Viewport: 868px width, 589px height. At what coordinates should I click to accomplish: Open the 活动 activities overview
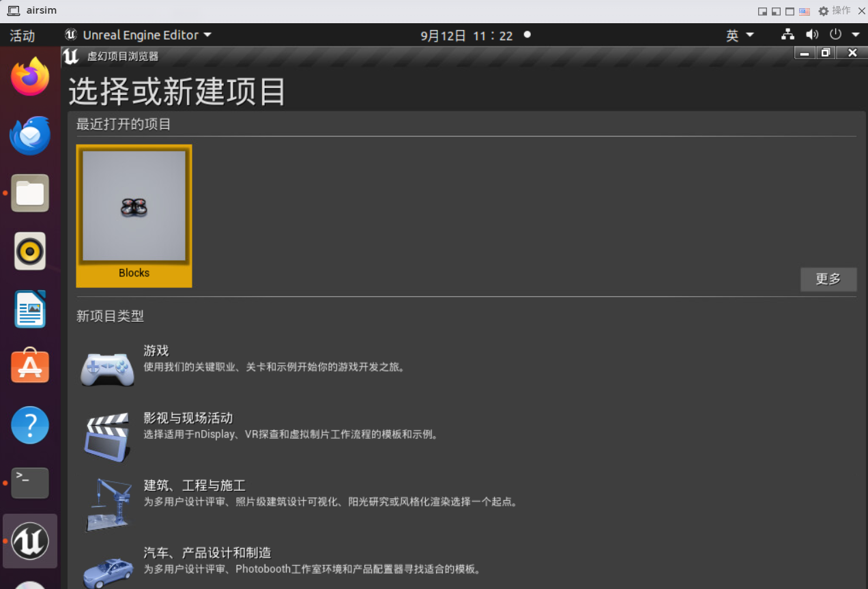(x=23, y=35)
